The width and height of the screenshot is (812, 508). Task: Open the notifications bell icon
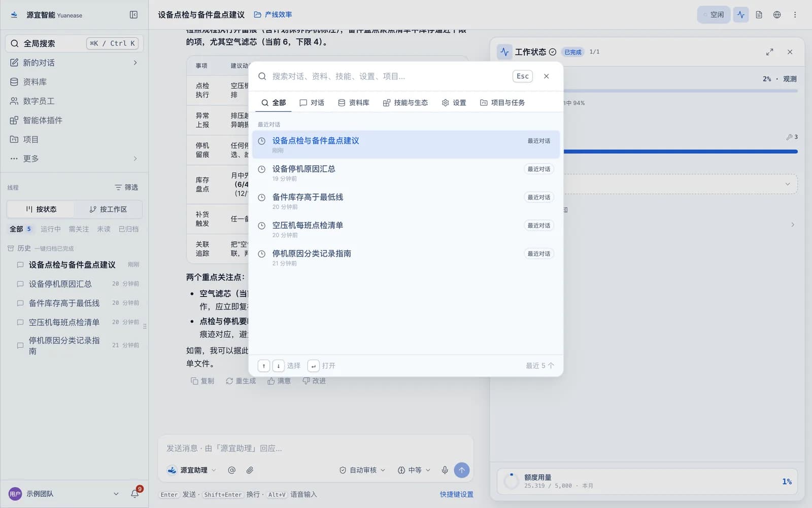click(x=135, y=493)
